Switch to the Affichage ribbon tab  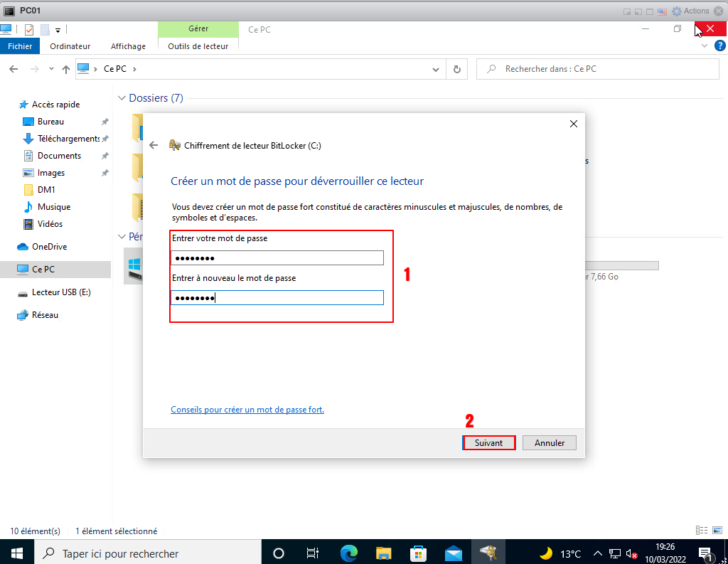[128, 46]
